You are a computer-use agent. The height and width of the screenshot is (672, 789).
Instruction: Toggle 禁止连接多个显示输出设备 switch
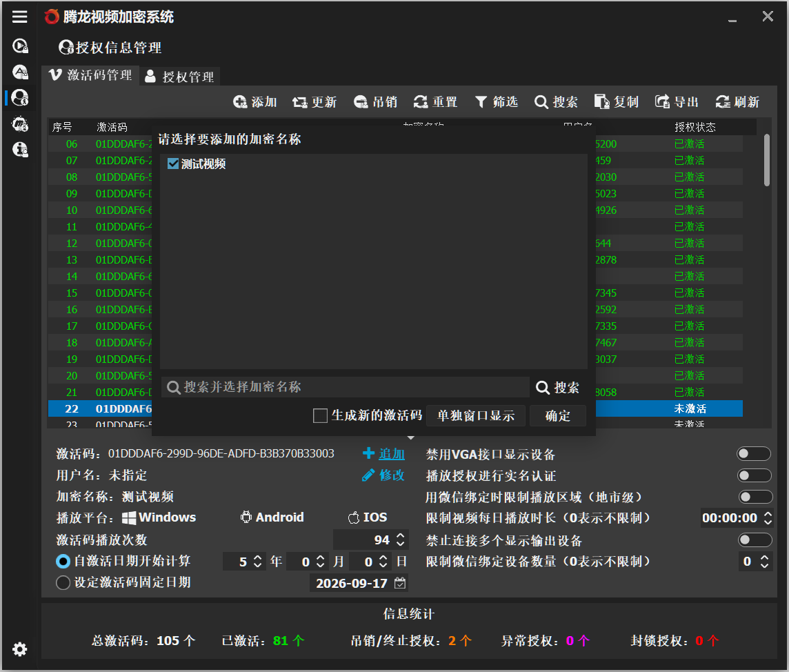(x=755, y=540)
